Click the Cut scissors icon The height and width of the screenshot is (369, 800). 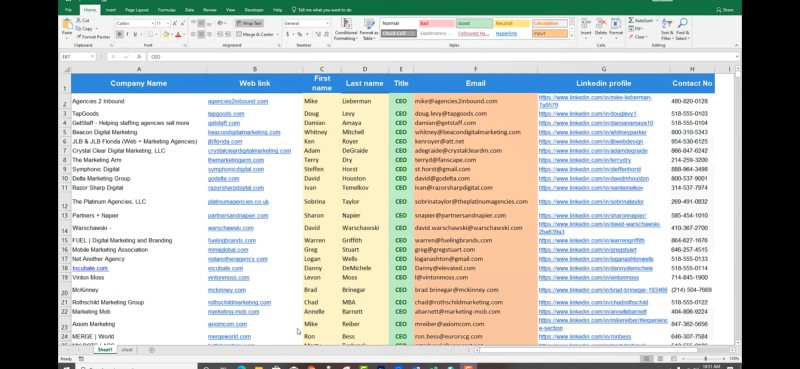click(x=79, y=20)
